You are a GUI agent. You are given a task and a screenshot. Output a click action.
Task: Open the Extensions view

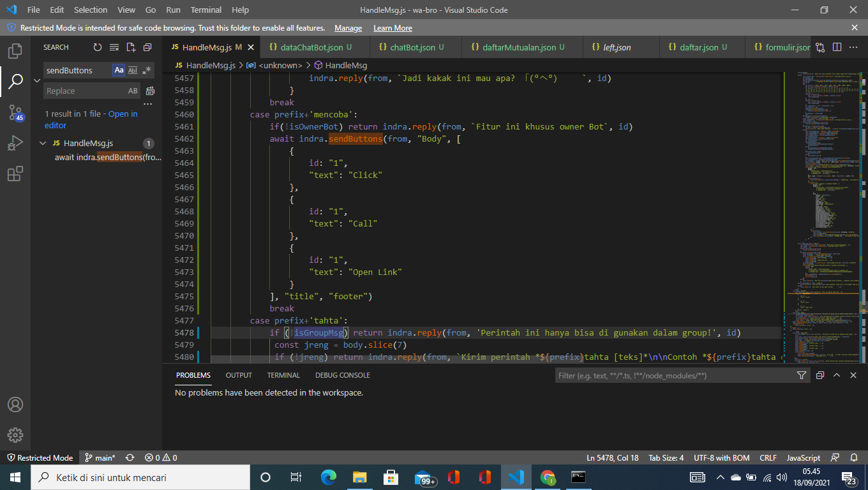(x=15, y=173)
